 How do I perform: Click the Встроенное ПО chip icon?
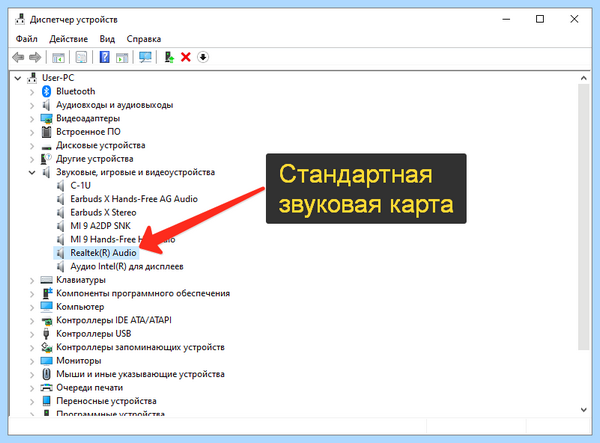[46, 132]
